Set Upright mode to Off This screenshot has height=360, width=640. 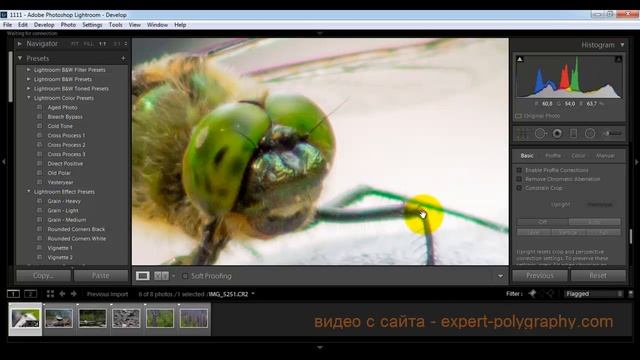(x=542, y=222)
